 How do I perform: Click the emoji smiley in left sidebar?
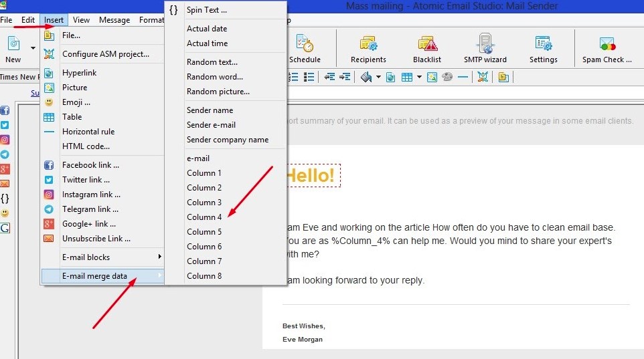(5, 213)
